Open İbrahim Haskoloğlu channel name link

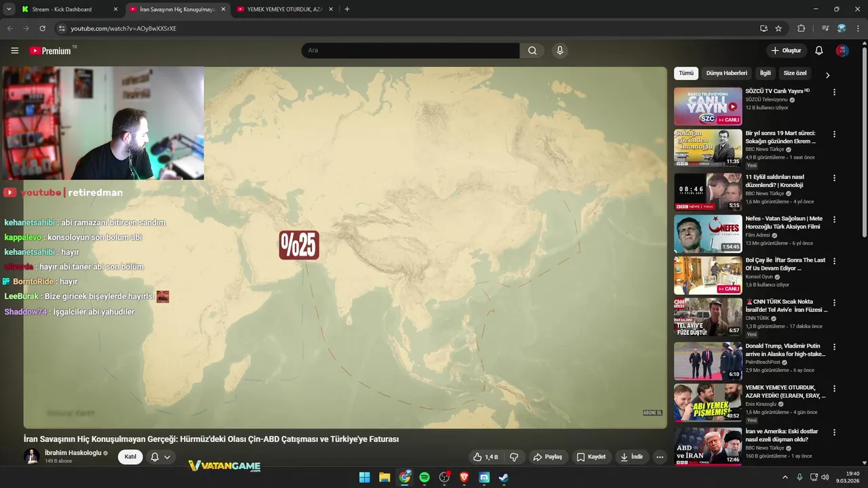73,453
